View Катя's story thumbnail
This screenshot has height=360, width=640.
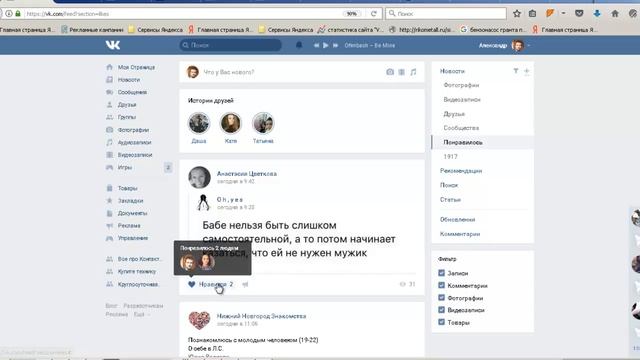231,123
